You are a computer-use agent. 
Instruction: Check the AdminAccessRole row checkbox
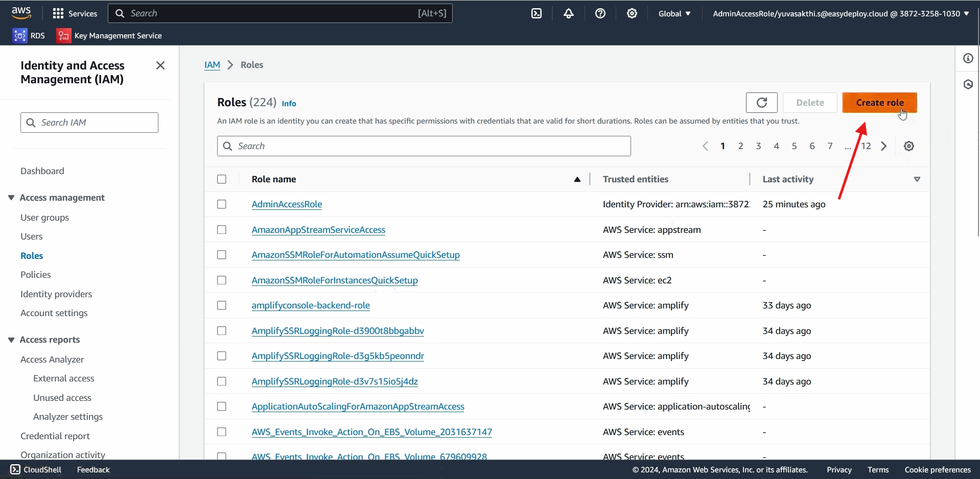(x=222, y=204)
